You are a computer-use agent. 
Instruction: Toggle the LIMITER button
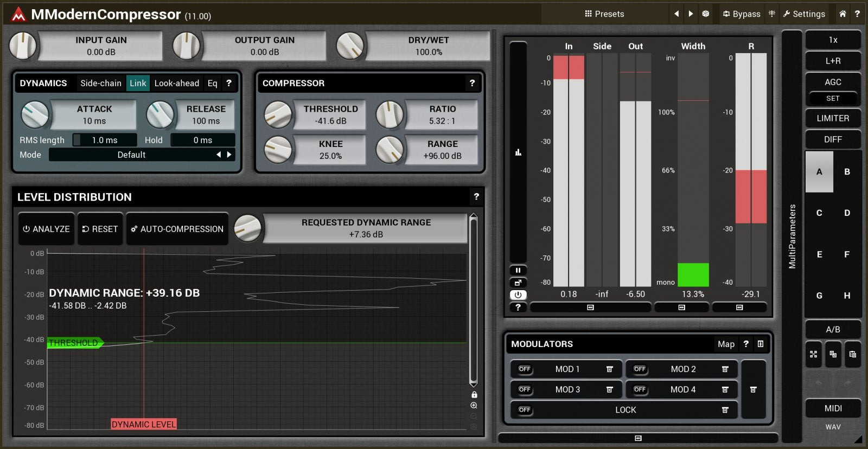tap(833, 118)
